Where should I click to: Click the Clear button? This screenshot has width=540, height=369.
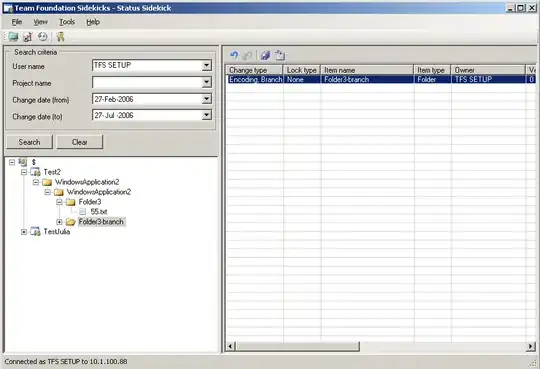(80, 142)
